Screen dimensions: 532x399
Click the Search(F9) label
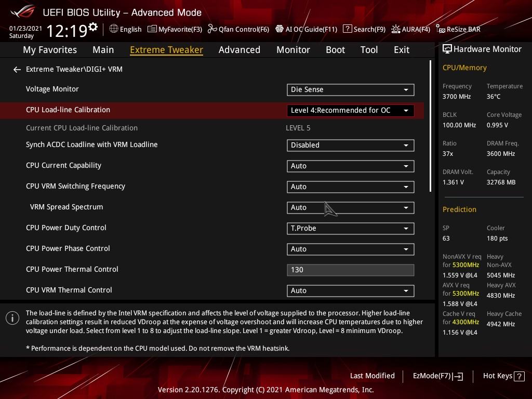369,29
